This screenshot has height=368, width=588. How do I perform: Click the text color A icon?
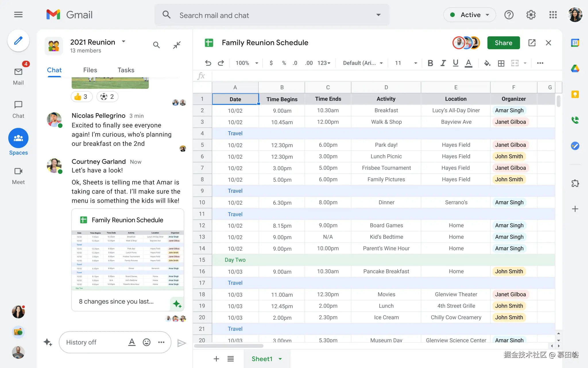click(x=468, y=63)
